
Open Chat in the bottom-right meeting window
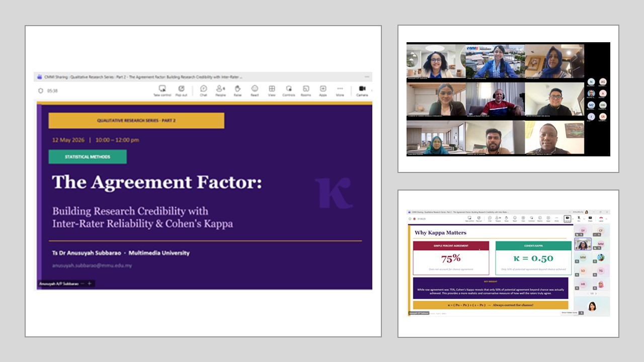coord(490,219)
